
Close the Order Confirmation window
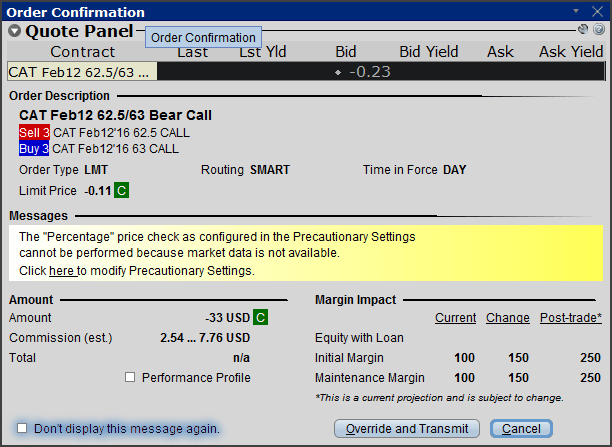(598, 11)
